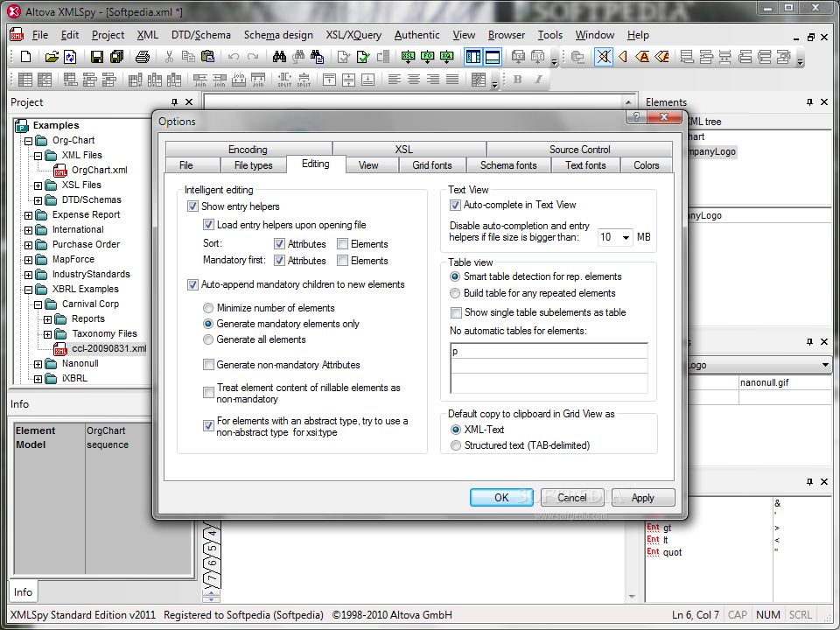Select Build table for any repeated elements
This screenshot has width=840, height=630.
[x=455, y=293]
